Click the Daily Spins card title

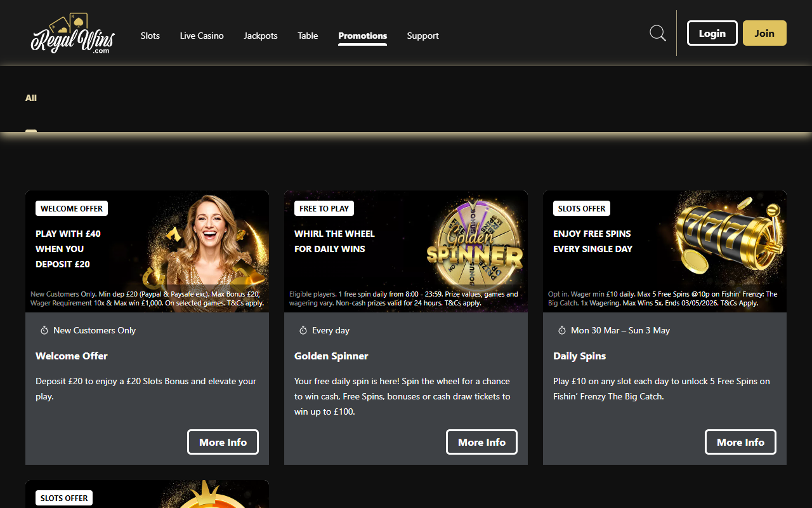click(580, 356)
